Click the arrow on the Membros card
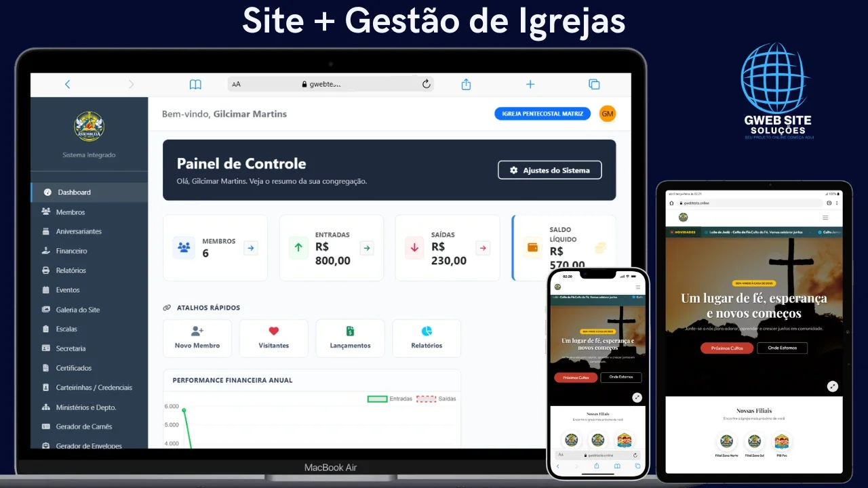 click(x=251, y=248)
